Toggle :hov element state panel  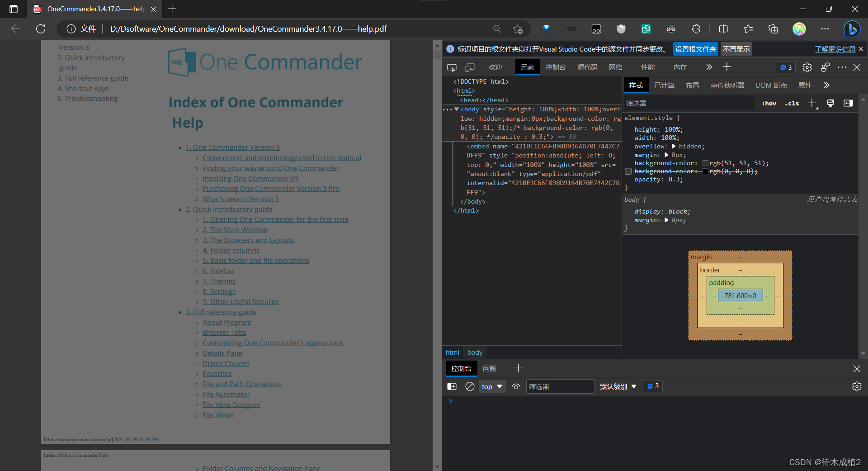769,104
